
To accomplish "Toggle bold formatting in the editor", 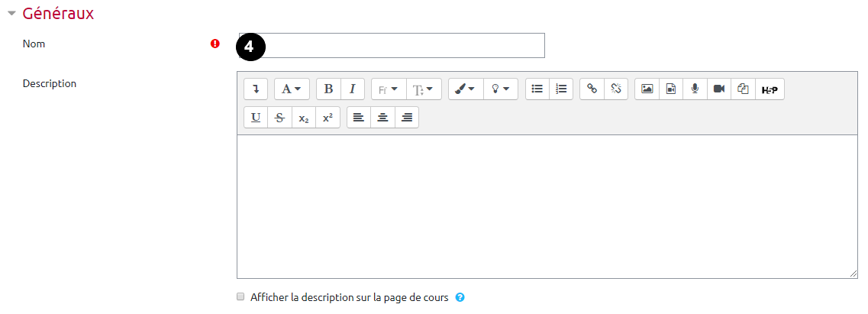I will pyautogui.click(x=328, y=89).
